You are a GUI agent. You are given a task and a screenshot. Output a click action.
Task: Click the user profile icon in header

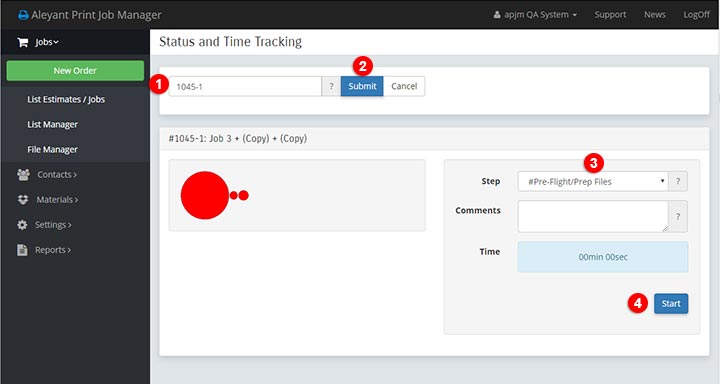point(497,15)
